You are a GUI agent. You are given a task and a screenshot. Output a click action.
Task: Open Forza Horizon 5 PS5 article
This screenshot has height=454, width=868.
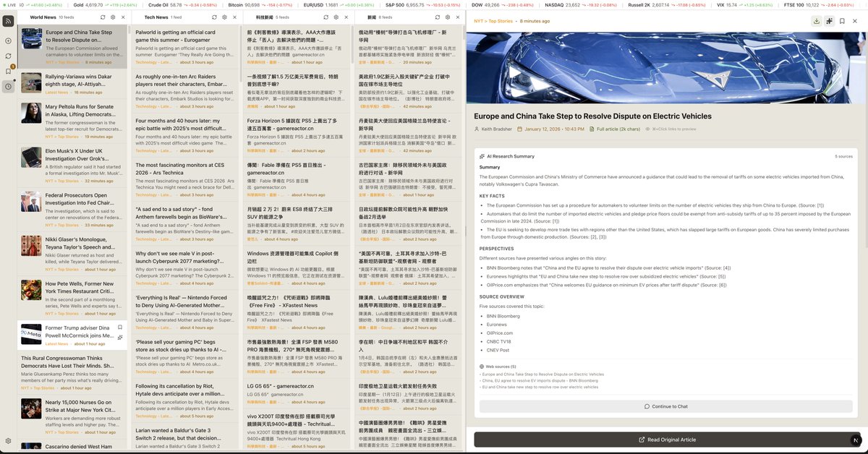(x=297, y=136)
